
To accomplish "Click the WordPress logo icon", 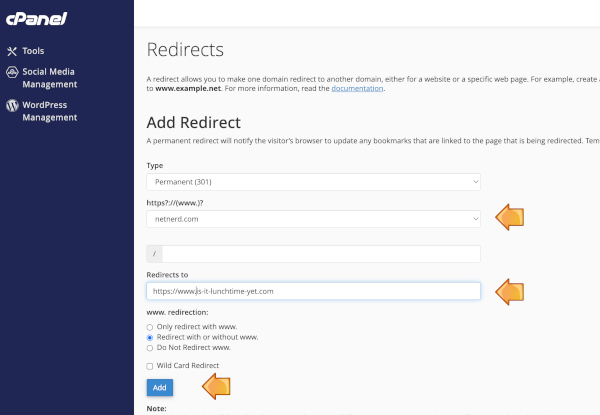I will pos(12,105).
